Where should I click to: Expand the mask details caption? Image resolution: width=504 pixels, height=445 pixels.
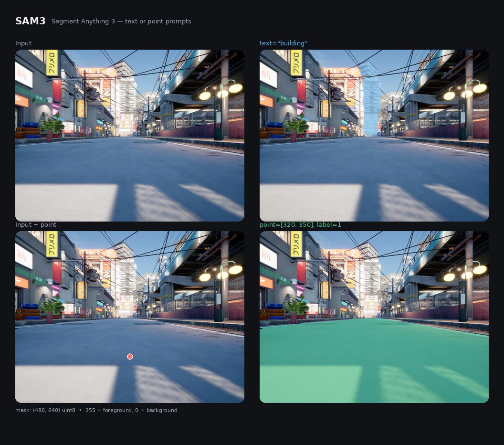[x=96, y=410]
